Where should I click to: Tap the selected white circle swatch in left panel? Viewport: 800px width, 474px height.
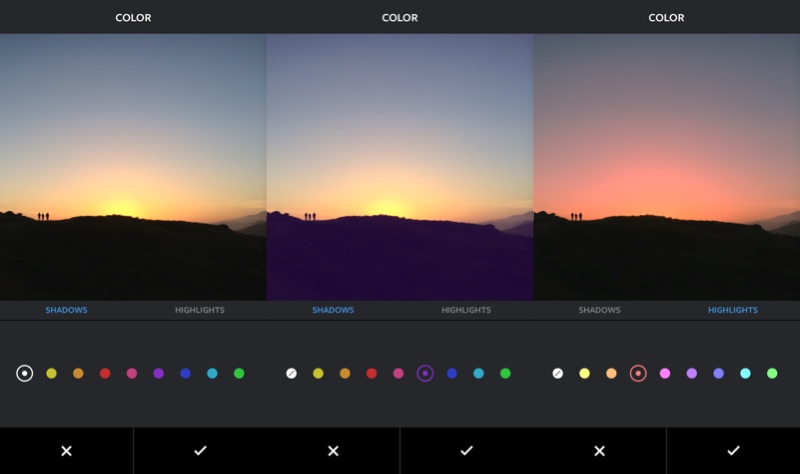[x=25, y=373]
